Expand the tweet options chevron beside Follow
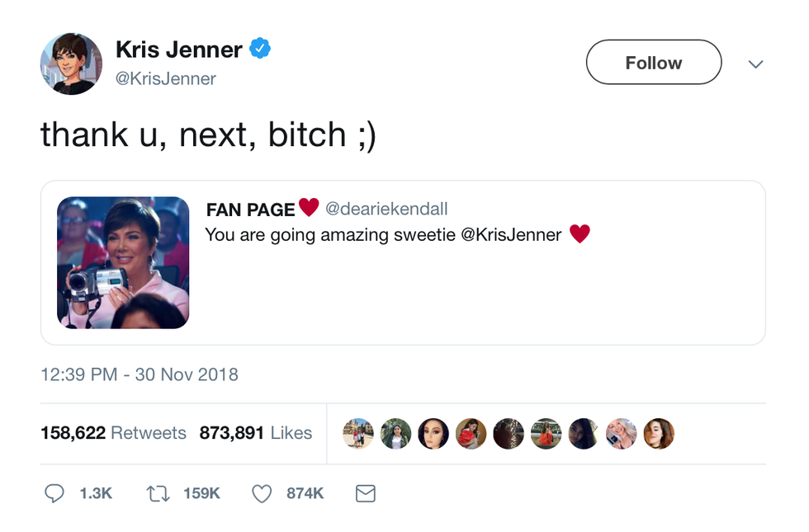 [x=755, y=64]
